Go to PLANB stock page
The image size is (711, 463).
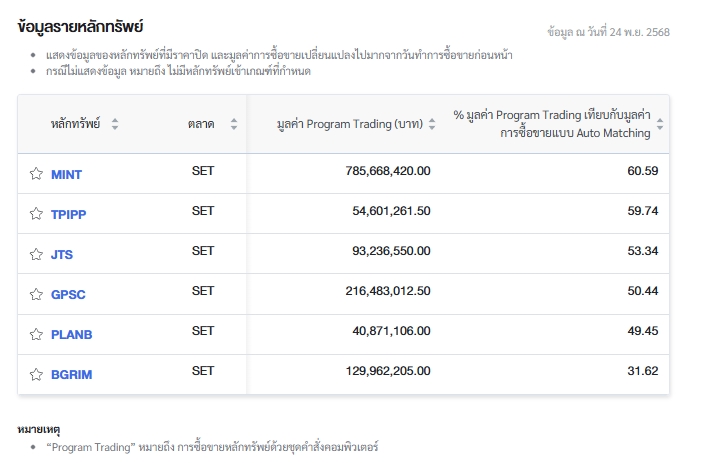pos(71,334)
